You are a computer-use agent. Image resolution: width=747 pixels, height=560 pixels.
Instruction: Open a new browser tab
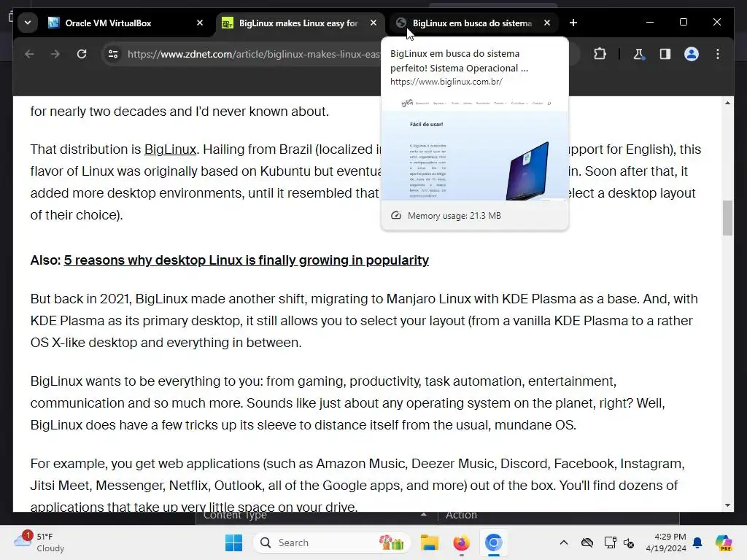click(x=573, y=23)
